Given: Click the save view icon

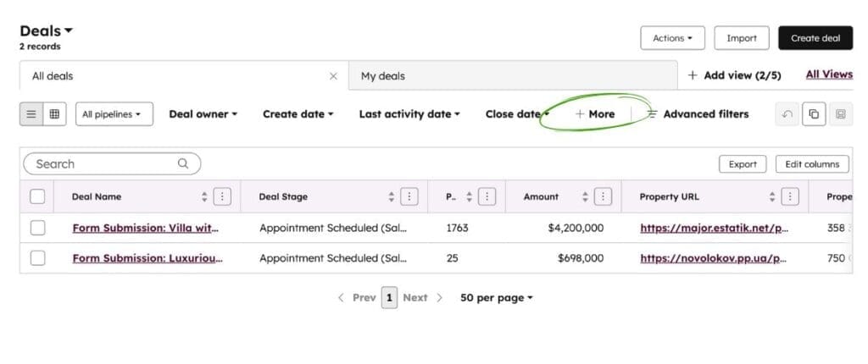Looking at the screenshot, I should pyautogui.click(x=840, y=114).
